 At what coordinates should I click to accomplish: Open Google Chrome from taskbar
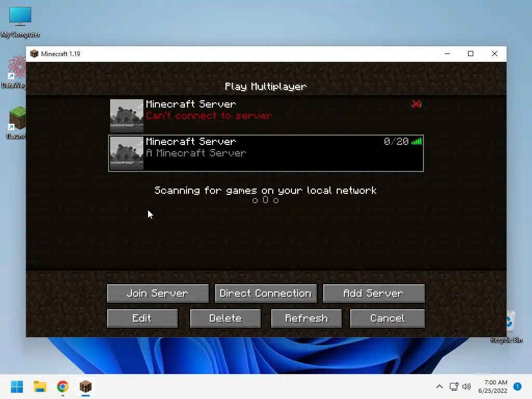(62, 387)
